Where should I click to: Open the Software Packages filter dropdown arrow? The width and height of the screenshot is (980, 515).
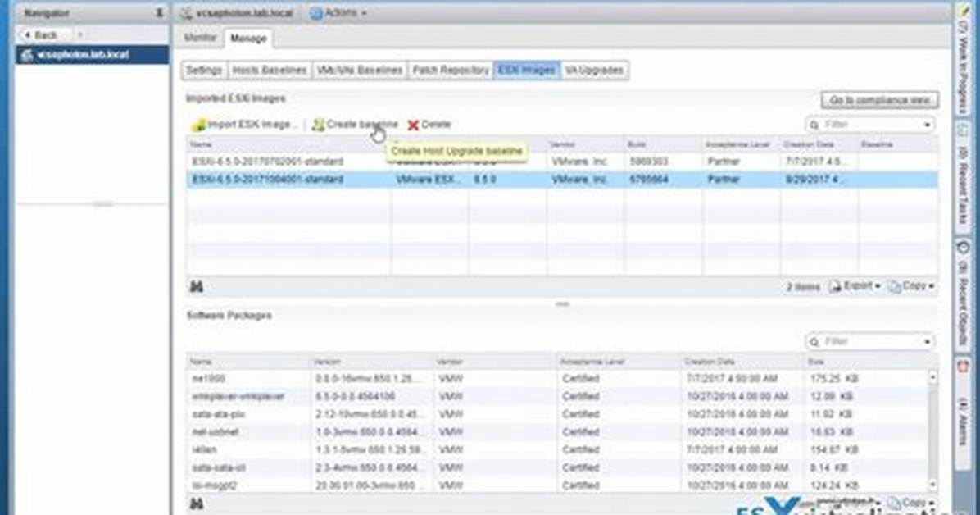point(927,342)
